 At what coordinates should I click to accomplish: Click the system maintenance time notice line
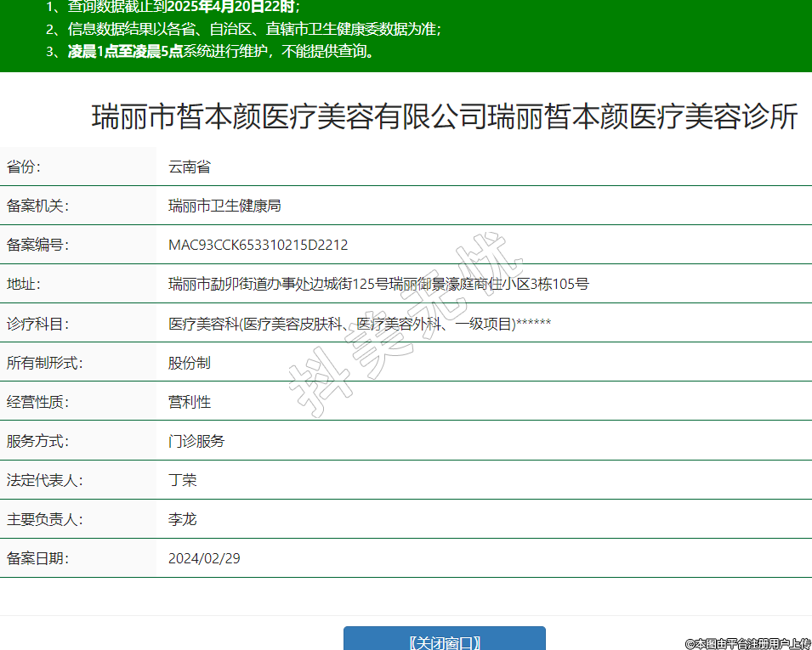pos(221,51)
